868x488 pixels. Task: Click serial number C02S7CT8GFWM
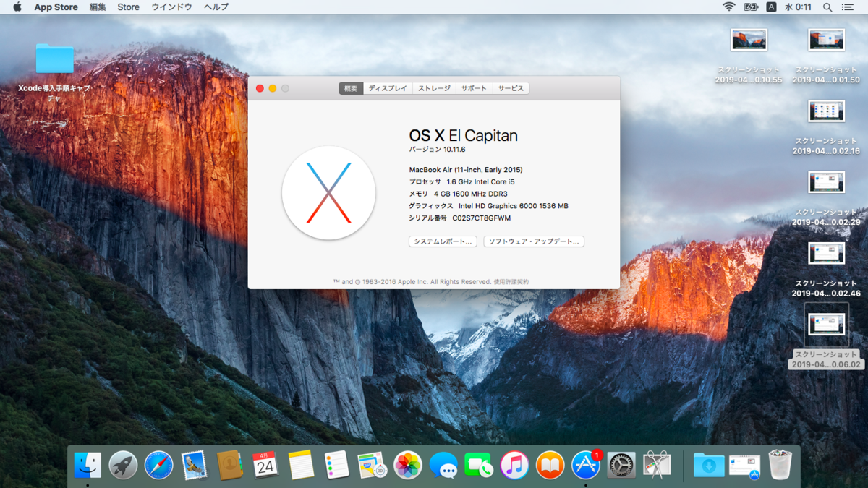[482, 218]
